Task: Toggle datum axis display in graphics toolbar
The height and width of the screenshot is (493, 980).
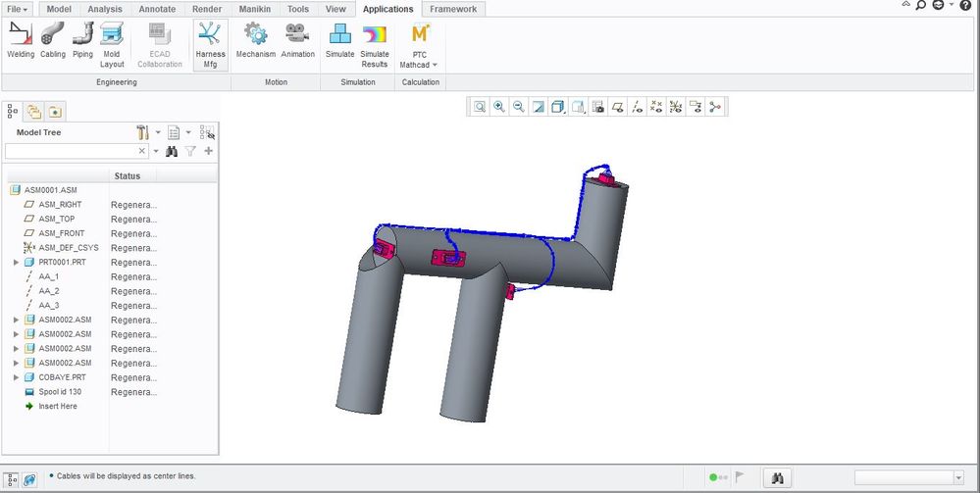Action: [638, 107]
